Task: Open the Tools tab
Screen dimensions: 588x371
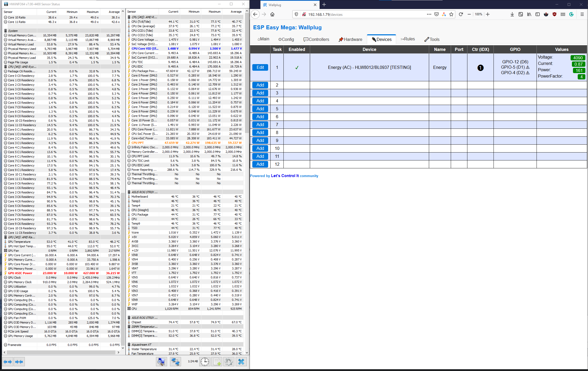Action: pyautogui.click(x=432, y=39)
